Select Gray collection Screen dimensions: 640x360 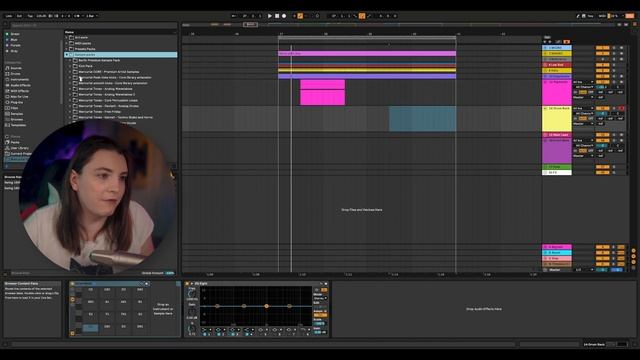(12, 51)
